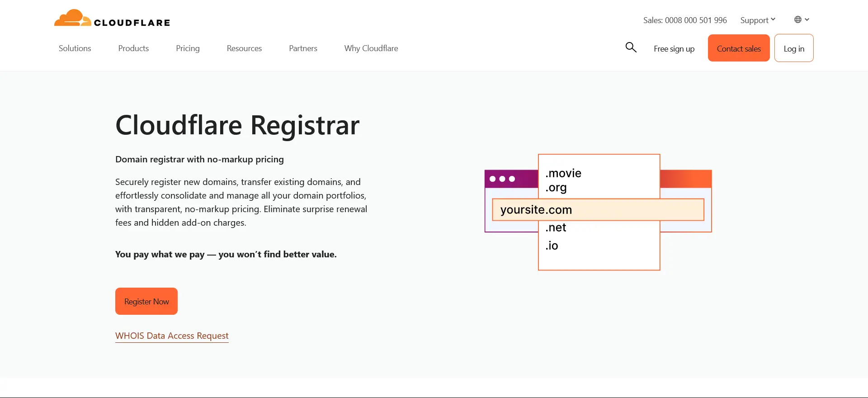Go to the Pricing menu item
Screen dimensions: 868x398
[x=188, y=48]
